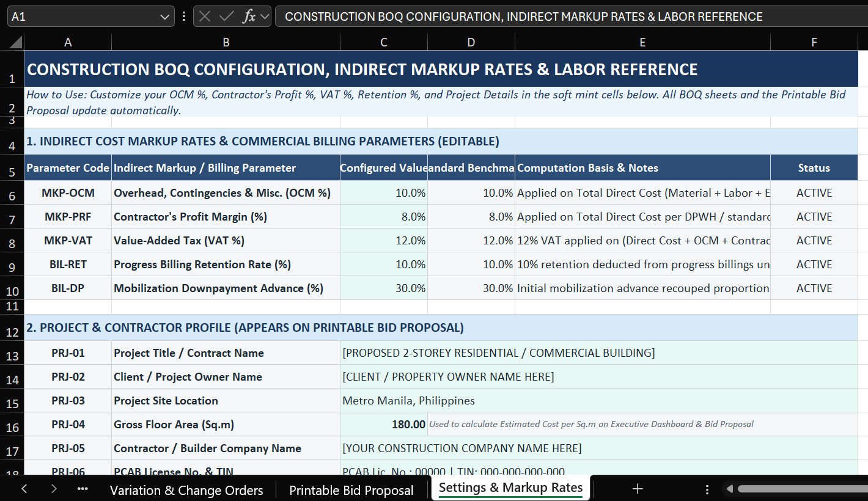Click the horizontal scrollbar thumb
Screen dimensions: 868x501
click(803, 489)
